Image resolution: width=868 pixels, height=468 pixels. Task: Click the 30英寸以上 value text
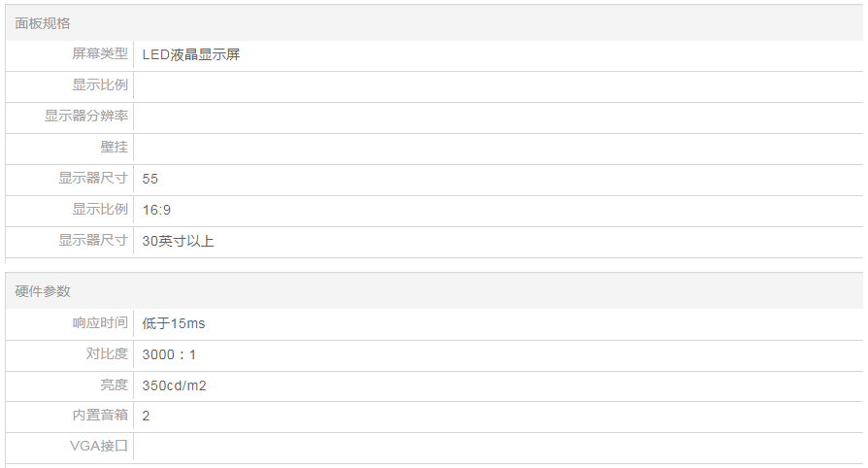click(x=178, y=241)
